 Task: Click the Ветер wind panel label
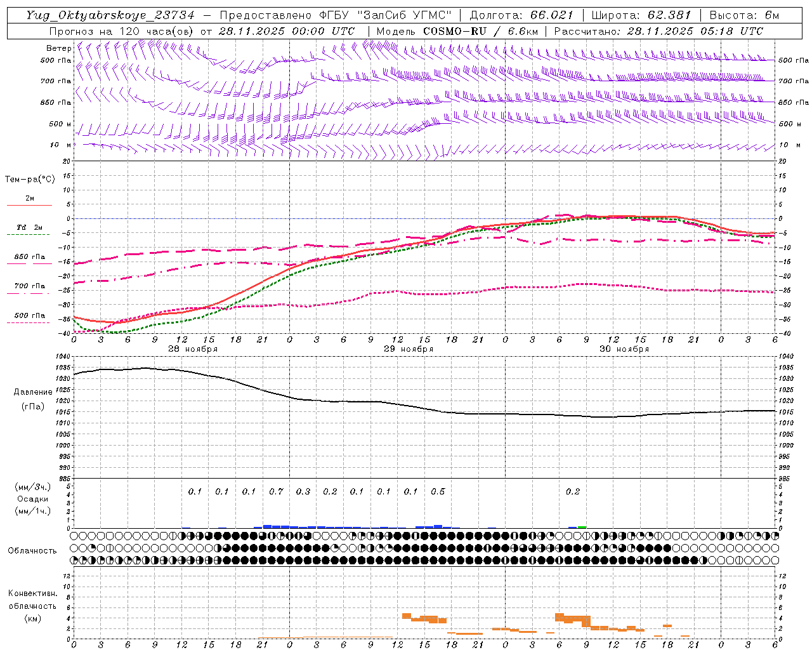58,48
